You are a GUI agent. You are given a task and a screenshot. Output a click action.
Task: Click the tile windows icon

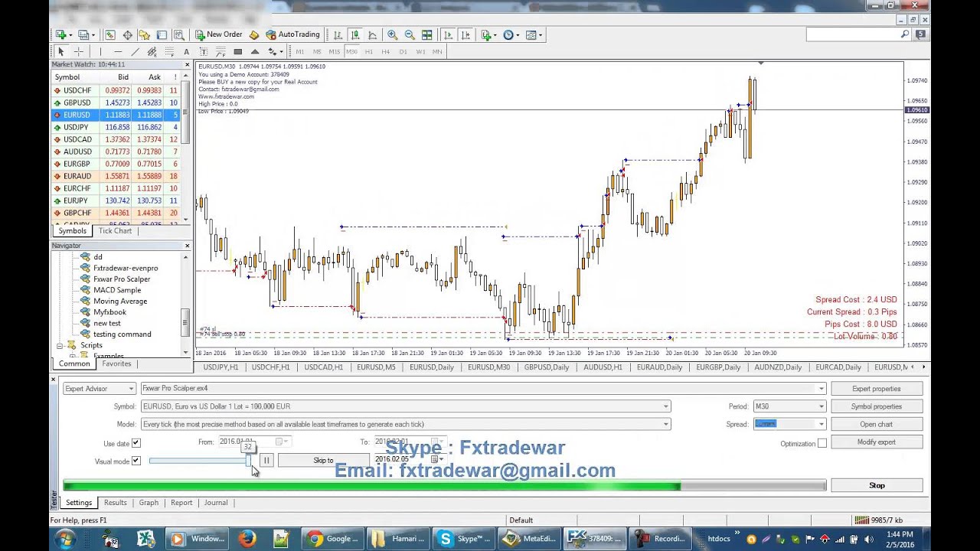tap(426, 34)
